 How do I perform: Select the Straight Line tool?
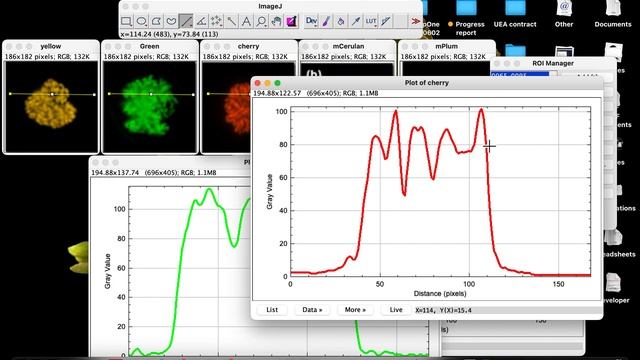point(186,21)
